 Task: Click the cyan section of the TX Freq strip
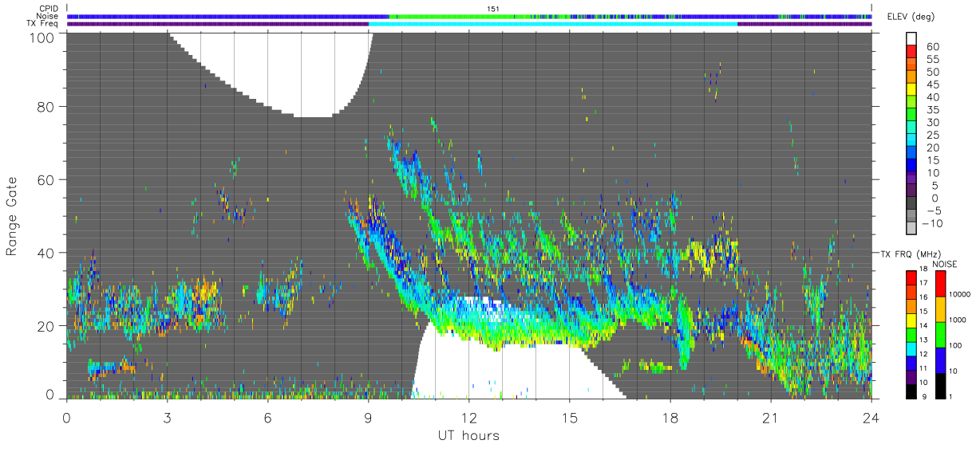pos(553,24)
